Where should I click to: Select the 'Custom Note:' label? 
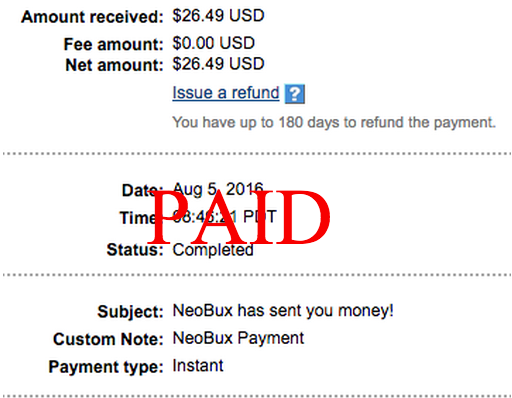108,339
